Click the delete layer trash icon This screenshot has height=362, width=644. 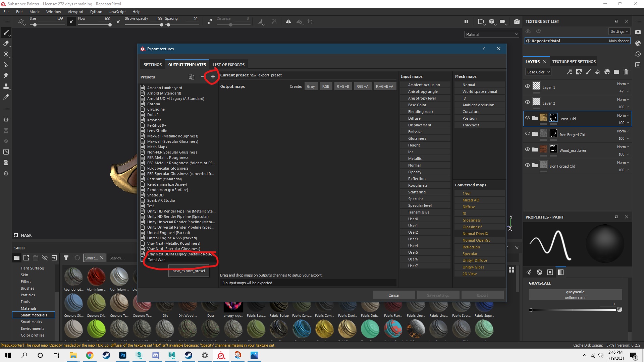pos(626,72)
